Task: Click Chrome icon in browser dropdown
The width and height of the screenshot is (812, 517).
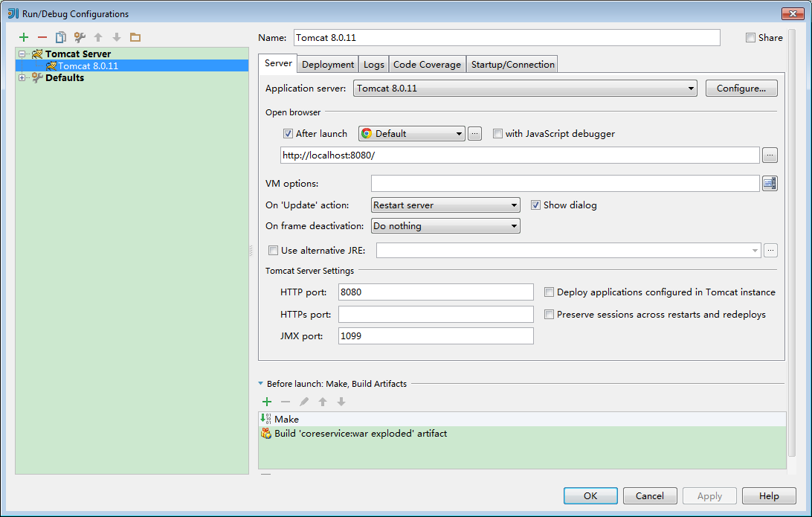Action: (367, 134)
